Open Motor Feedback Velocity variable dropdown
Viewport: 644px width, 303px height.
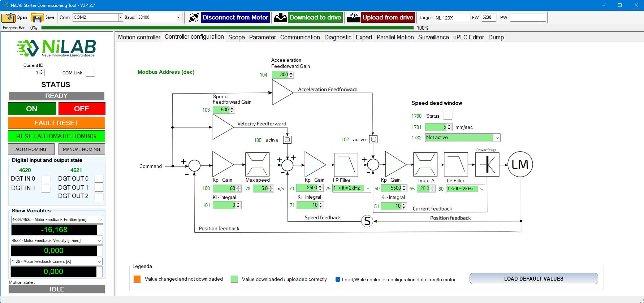(100, 241)
